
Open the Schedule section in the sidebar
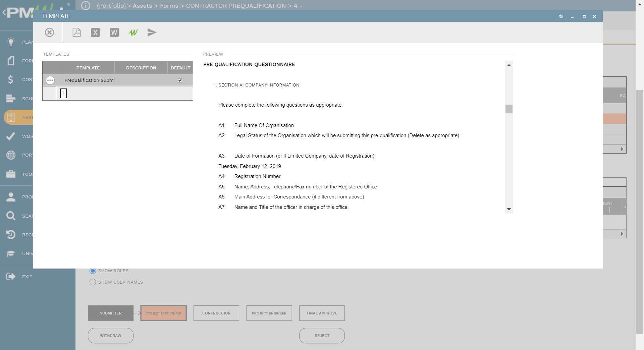[x=11, y=98]
